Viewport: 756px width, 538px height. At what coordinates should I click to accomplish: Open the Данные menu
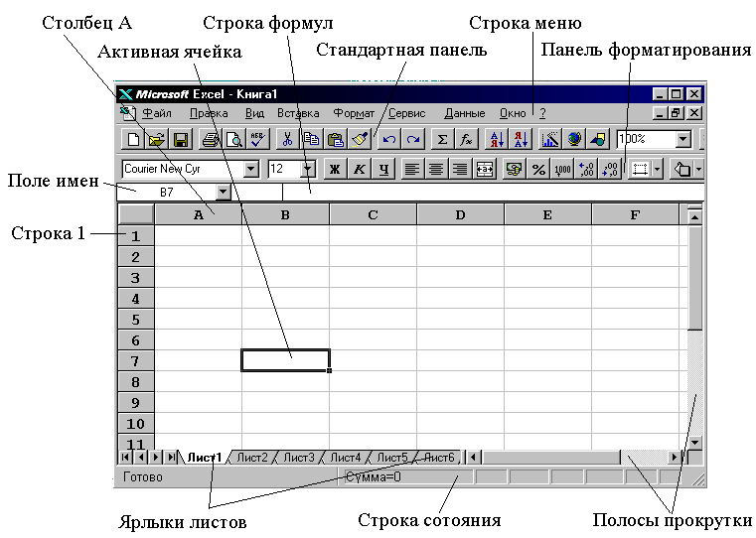[x=465, y=114]
